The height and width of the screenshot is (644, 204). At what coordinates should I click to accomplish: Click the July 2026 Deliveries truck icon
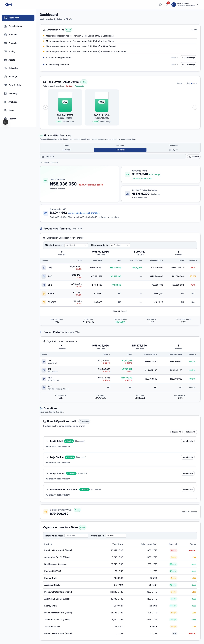pyautogui.click(x=127, y=194)
